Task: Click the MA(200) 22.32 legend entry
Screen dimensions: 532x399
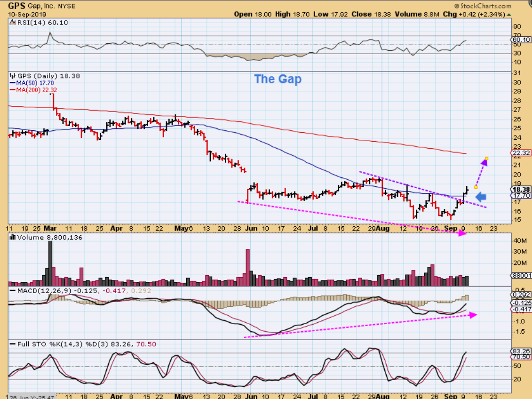Action: pyautogui.click(x=33, y=90)
